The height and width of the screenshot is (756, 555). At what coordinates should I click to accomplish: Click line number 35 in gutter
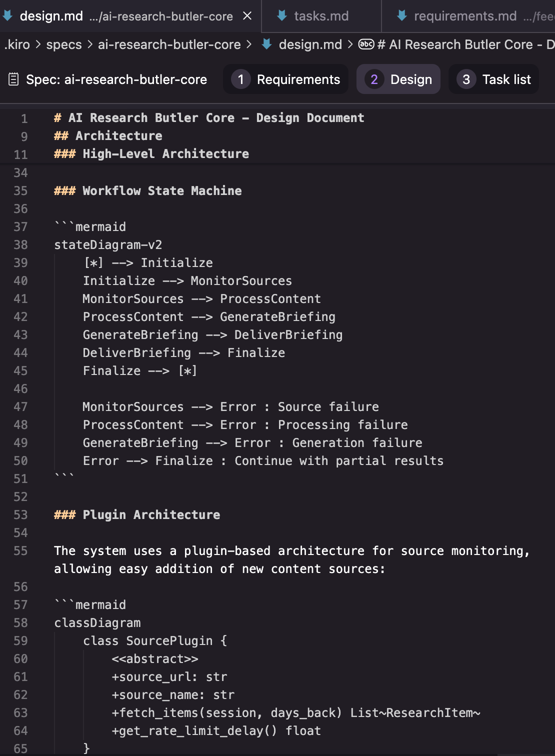(20, 191)
